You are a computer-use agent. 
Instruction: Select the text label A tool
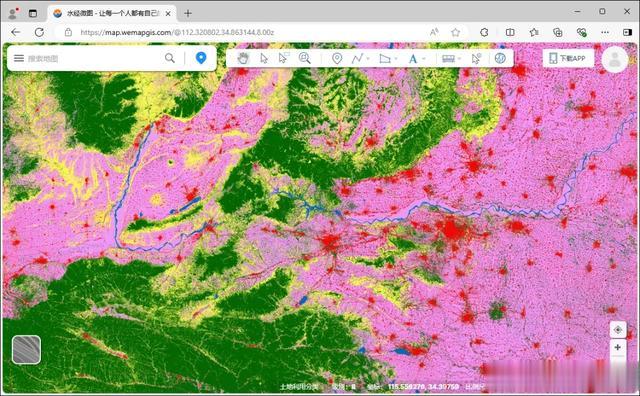point(413,59)
